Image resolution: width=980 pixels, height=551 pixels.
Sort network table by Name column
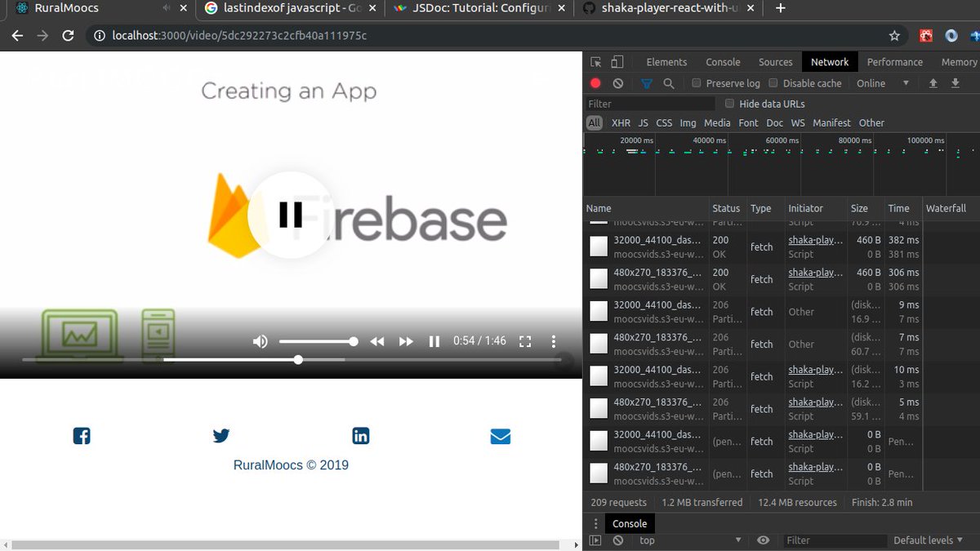[x=645, y=208]
